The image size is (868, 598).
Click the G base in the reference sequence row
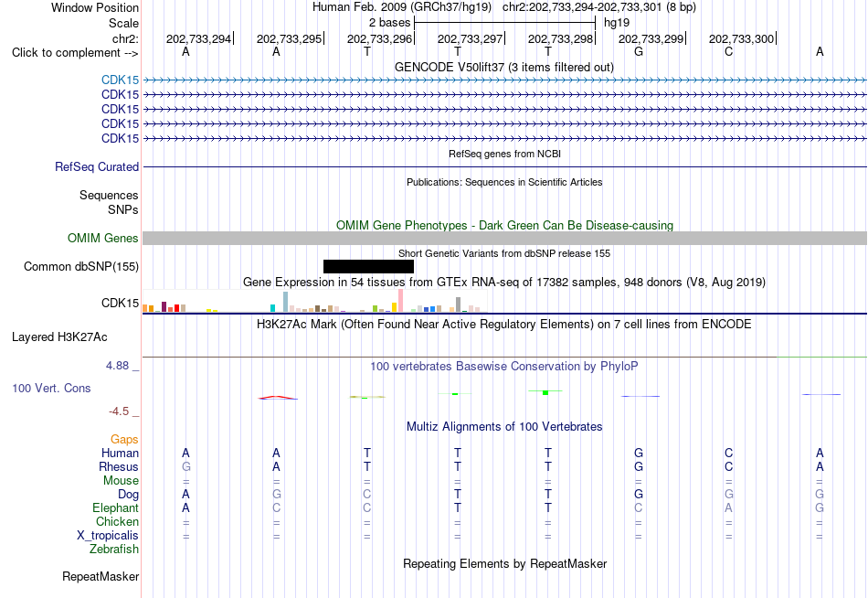(x=639, y=52)
